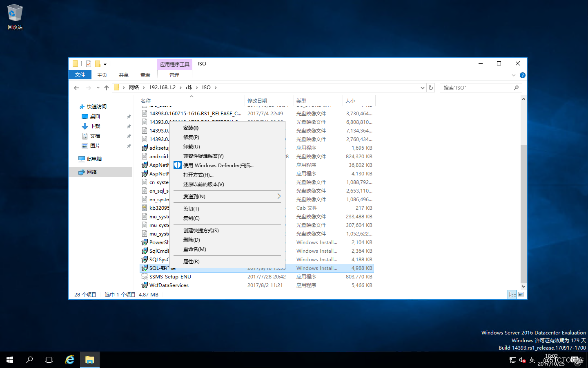The width and height of the screenshot is (588, 368).
Task: Choose 复制(C) from the context menu
Action: 227,218
